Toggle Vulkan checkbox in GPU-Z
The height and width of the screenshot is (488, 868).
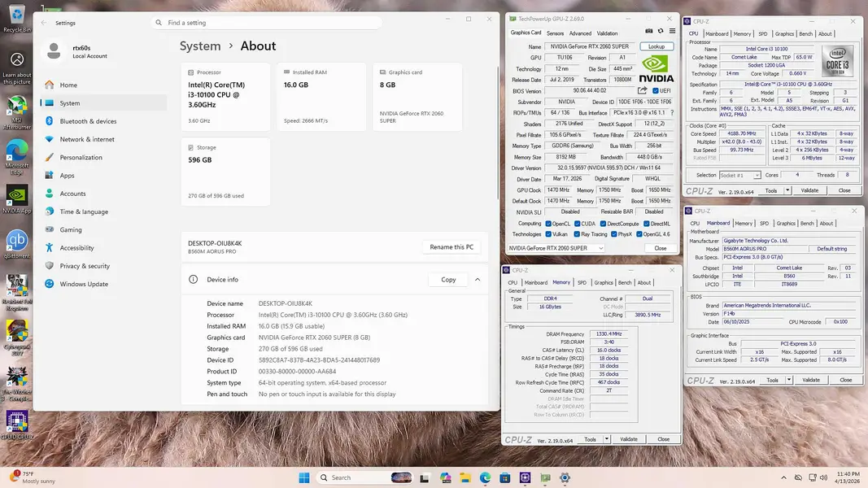click(548, 234)
